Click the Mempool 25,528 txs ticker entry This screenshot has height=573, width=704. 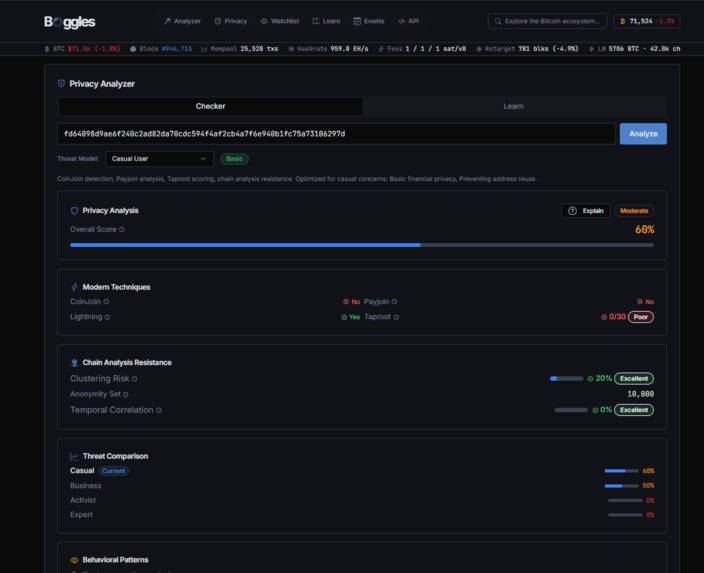[x=239, y=48]
